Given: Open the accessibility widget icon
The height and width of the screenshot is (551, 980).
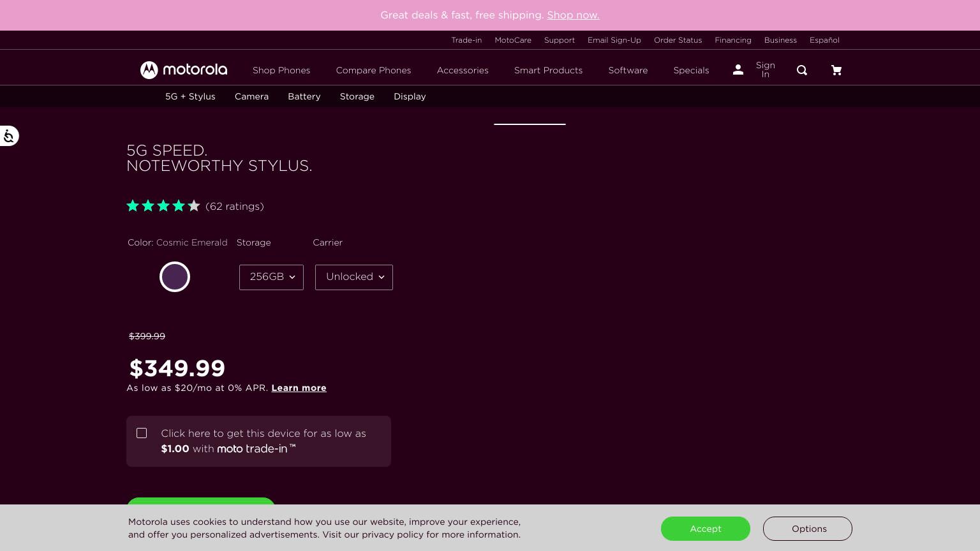Looking at the screenshot, I should click(9, 136).
